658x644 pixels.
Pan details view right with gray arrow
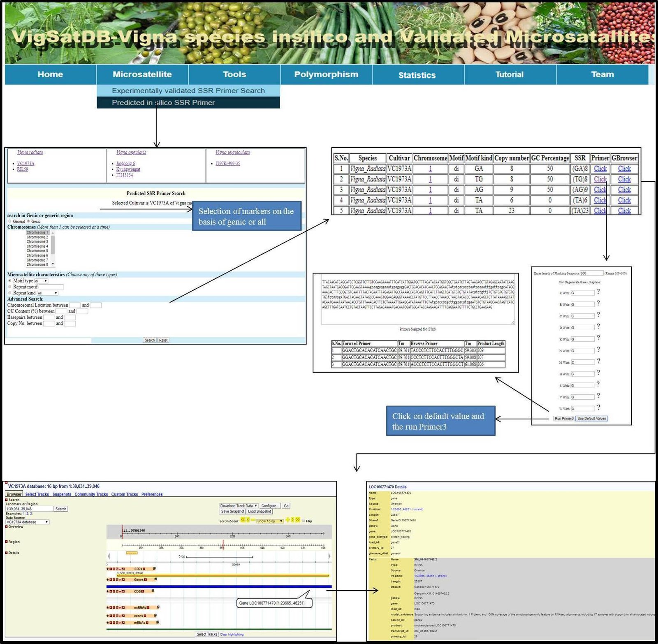[x=329, y=556]
